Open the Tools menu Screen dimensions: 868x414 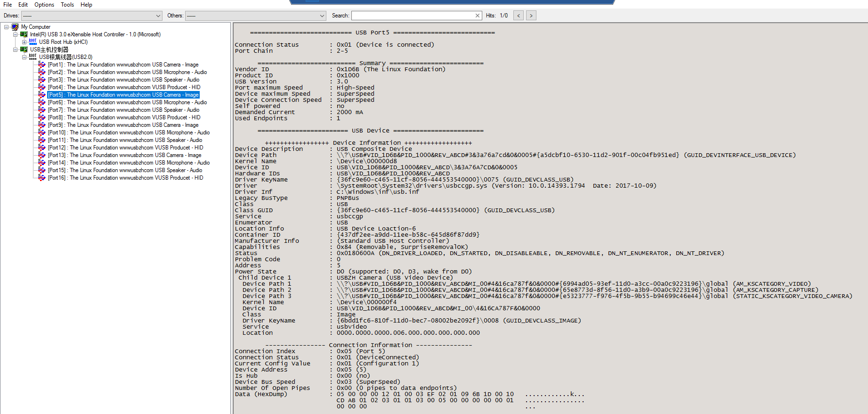pos(67,5)
